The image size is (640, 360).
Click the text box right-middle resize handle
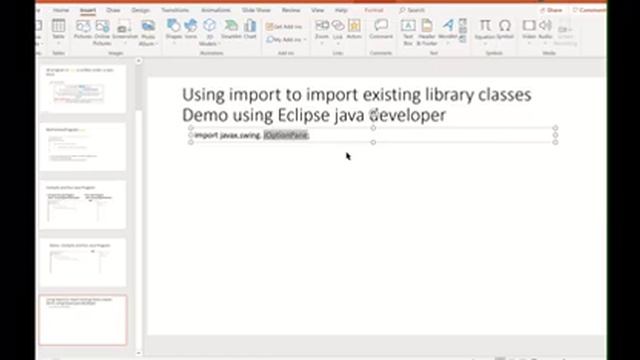click(x=555, y=135)
